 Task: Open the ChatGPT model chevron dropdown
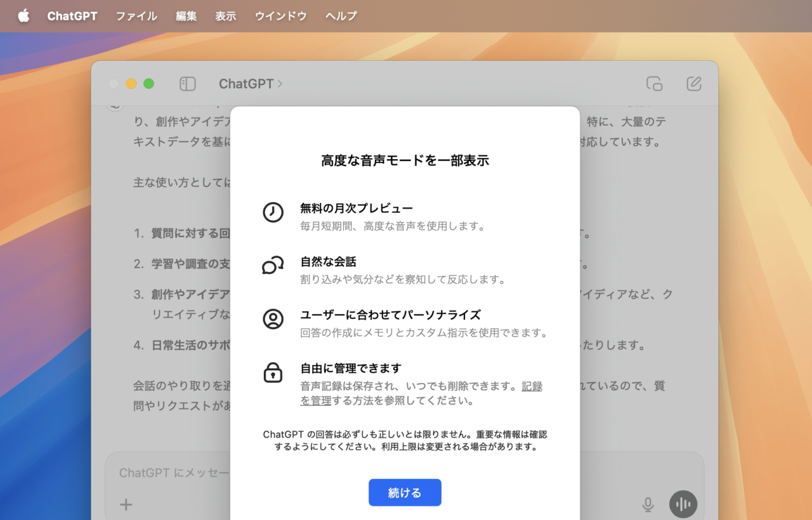pos(251,84)
